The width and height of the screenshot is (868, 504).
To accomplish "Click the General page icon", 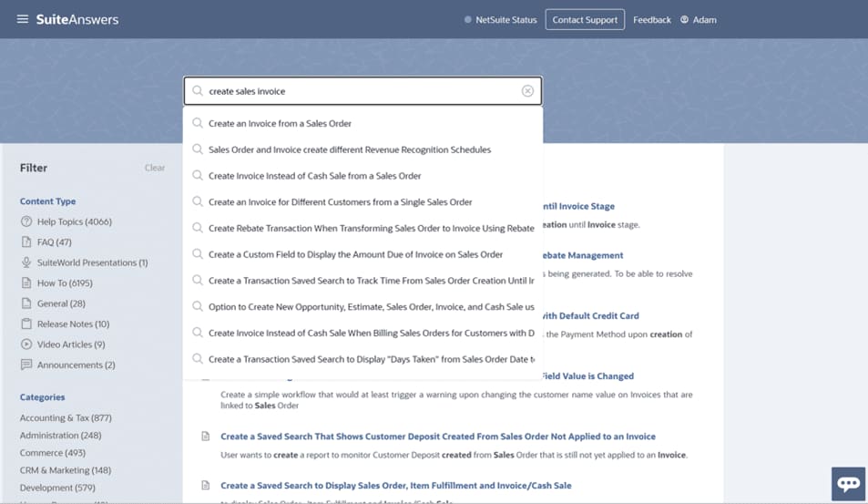I will pyautogui.click(x=26, y=303).
